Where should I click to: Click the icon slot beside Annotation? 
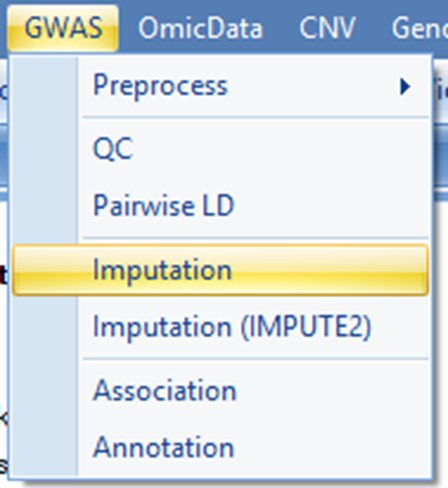46,447
